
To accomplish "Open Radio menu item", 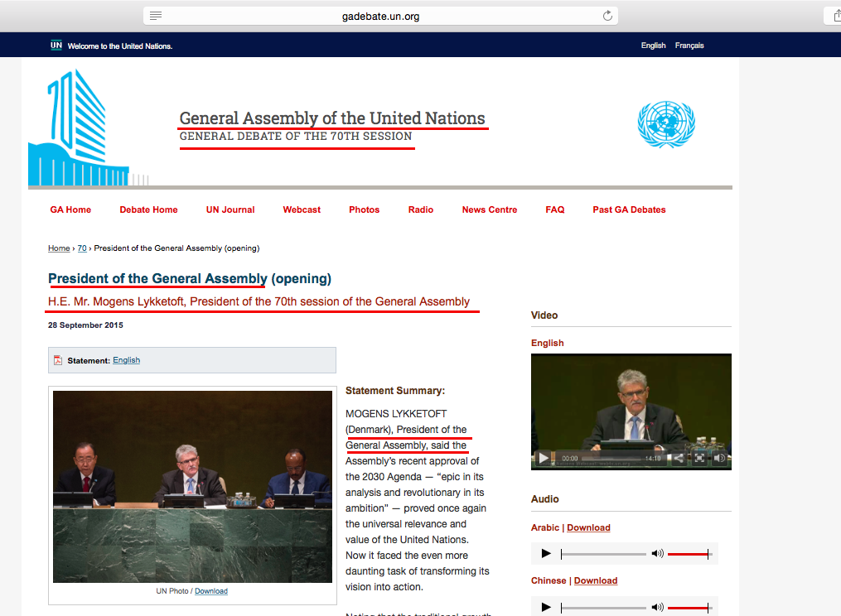I will tap(421, 209).
